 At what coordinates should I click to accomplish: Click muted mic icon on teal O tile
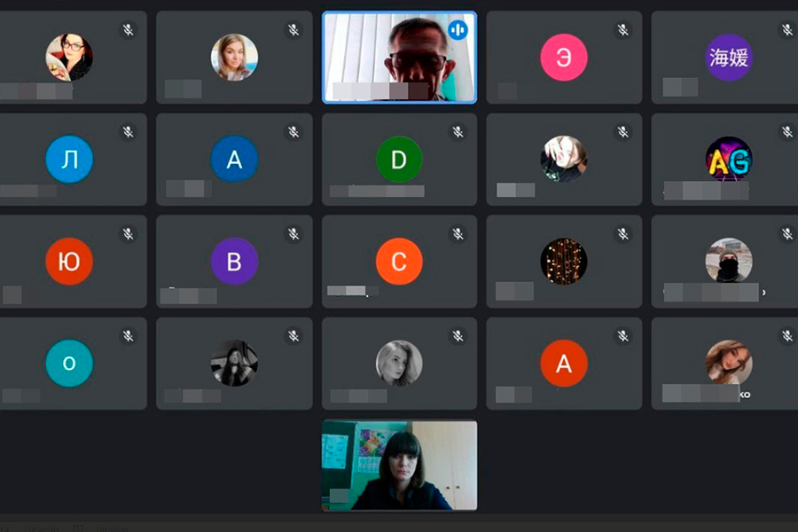tap(129, 335)
